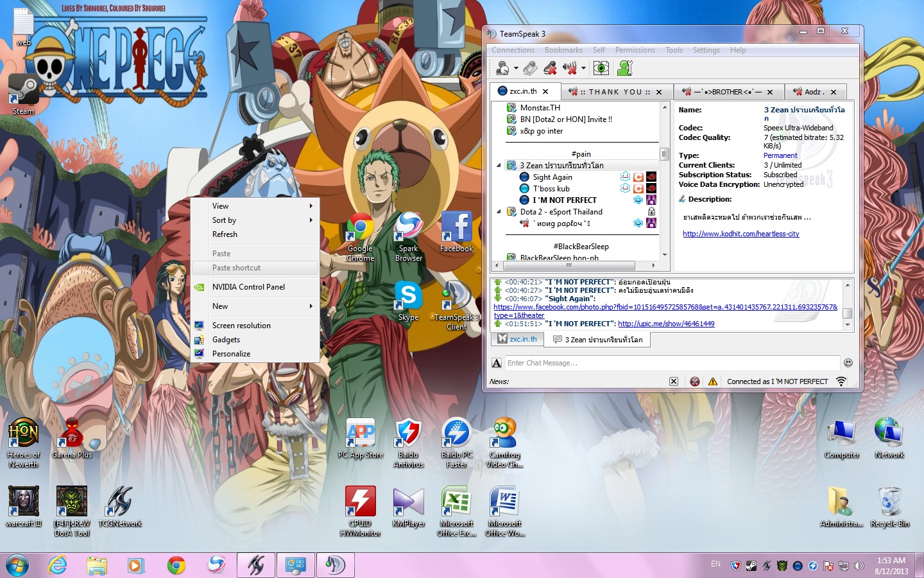This screenshot has width=924, height=578.
Task: Select the Monstar.TH channel
Action: click(x=540, y=108)
